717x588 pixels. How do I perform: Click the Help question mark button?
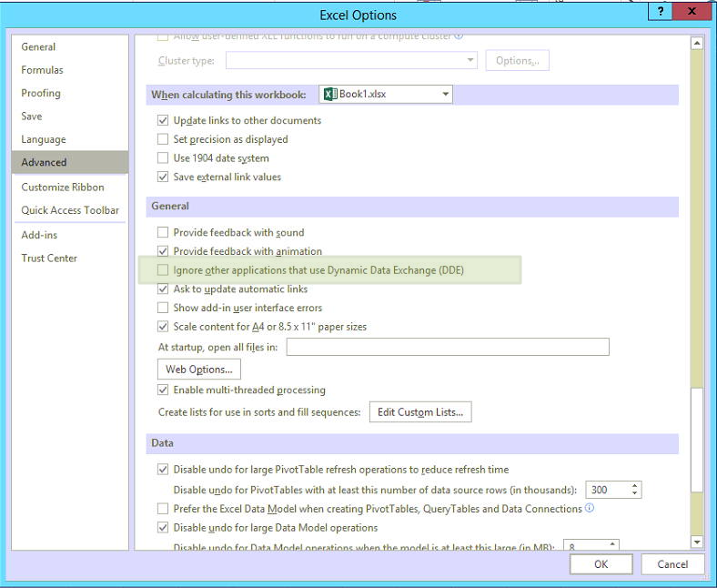coord(660,10)
